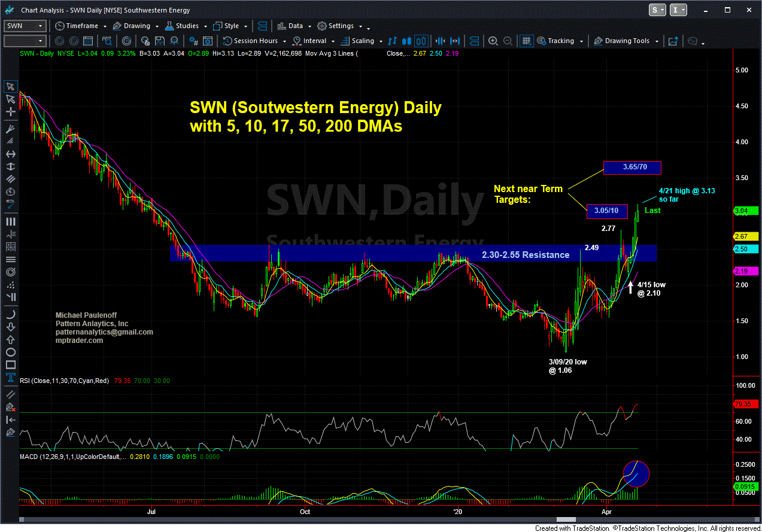
Task: Select the horizontal double-arrow drawing tool
Action: pyautogui.click(x=10, y=155)
